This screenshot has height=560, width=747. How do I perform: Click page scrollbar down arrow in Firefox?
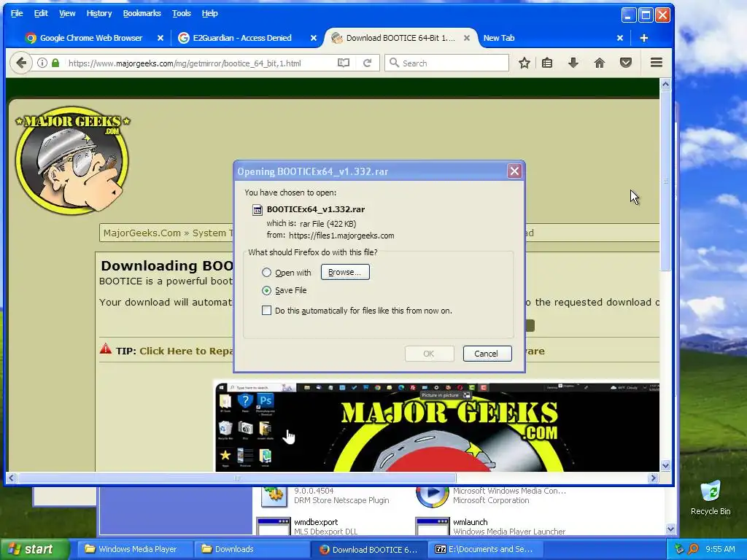click(x=665, y=466)
